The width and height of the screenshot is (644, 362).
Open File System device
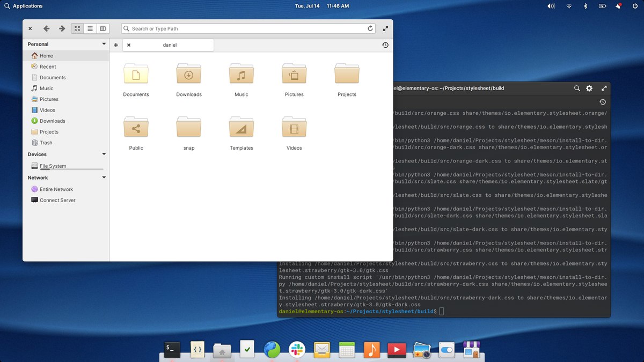66,166
